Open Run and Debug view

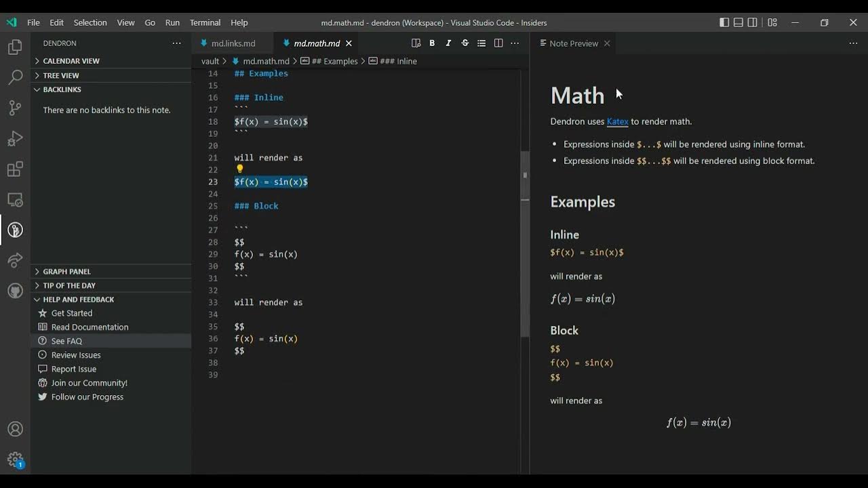pos(15,139)
